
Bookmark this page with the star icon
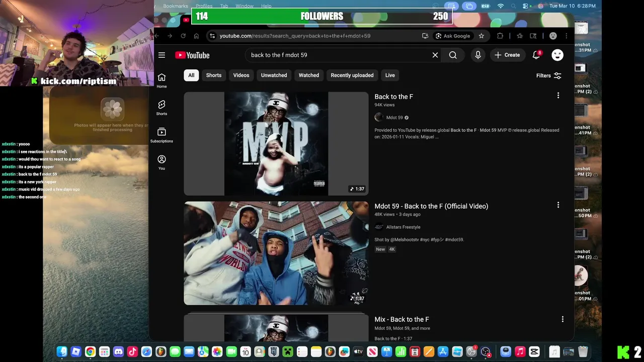481,36
